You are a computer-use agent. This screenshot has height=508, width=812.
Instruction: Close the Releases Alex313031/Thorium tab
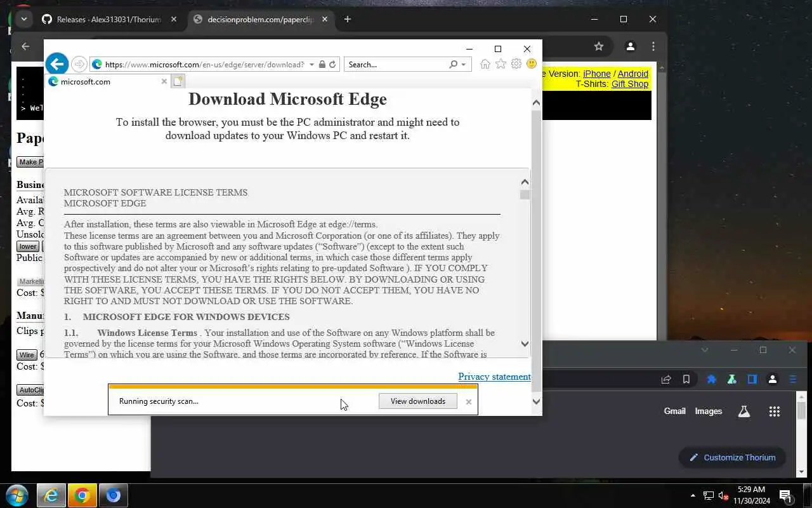pos(173,19)
